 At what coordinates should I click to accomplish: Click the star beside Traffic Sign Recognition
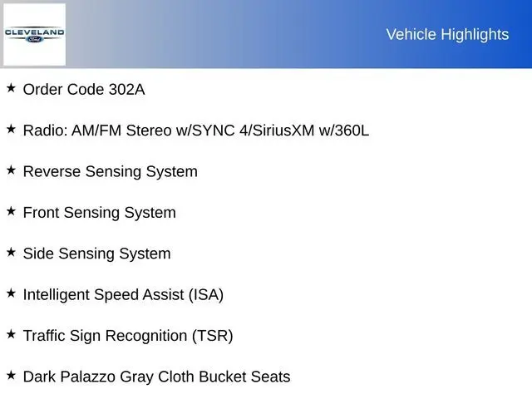tap(11, 334)
